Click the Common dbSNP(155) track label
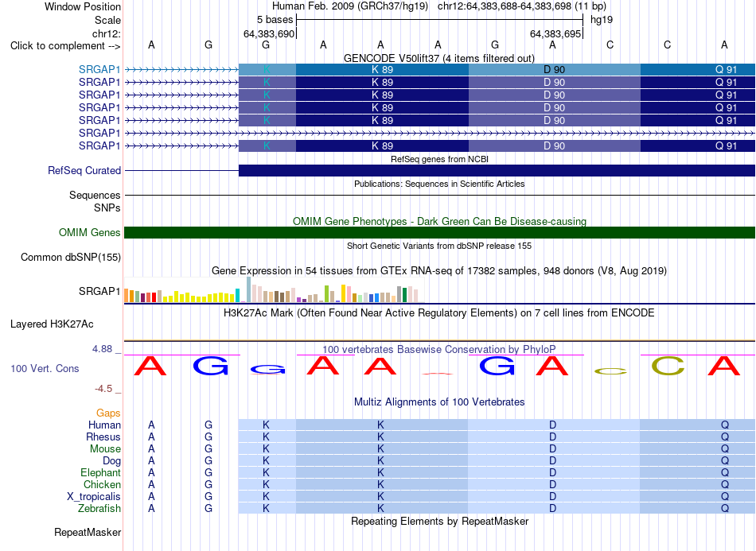Image resolution: width=756 pixels, height=551 pixels. (x=70, y=257)
